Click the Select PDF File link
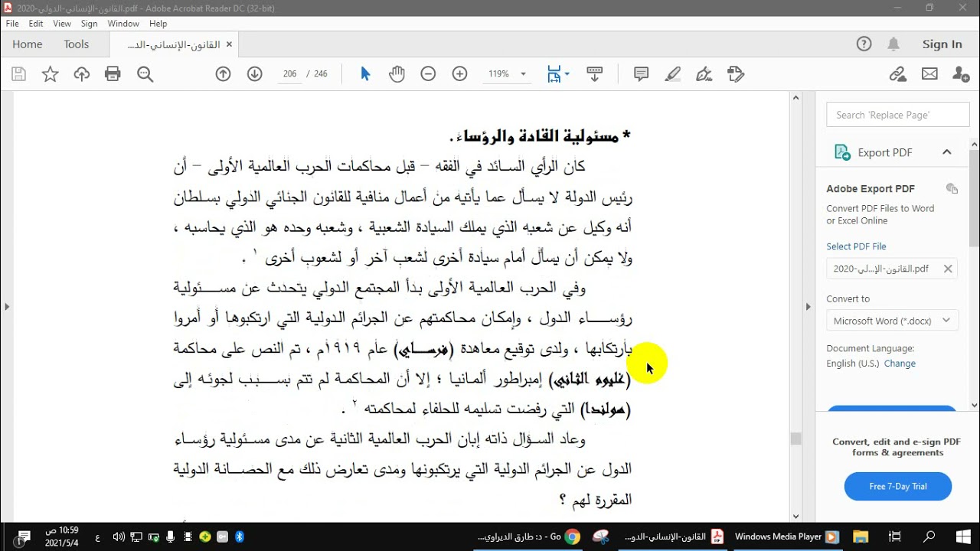The width and height of the screenshot is (980, 551). coord(856,246)
